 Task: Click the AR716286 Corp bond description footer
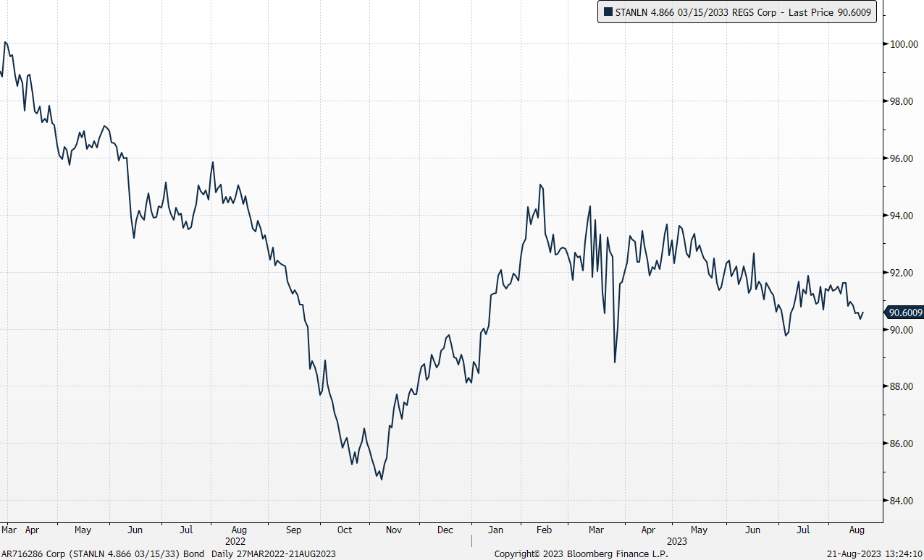point(168,553)
